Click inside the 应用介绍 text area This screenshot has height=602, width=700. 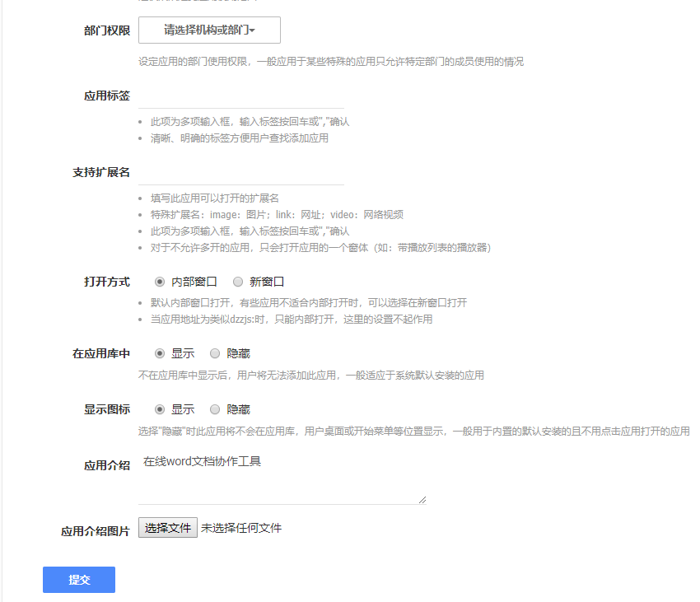(282, 478)
